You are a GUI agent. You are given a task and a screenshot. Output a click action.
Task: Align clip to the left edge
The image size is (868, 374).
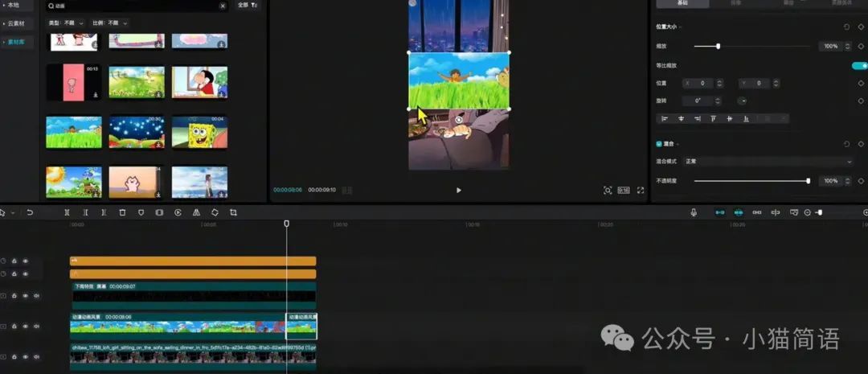click(665, 118)
